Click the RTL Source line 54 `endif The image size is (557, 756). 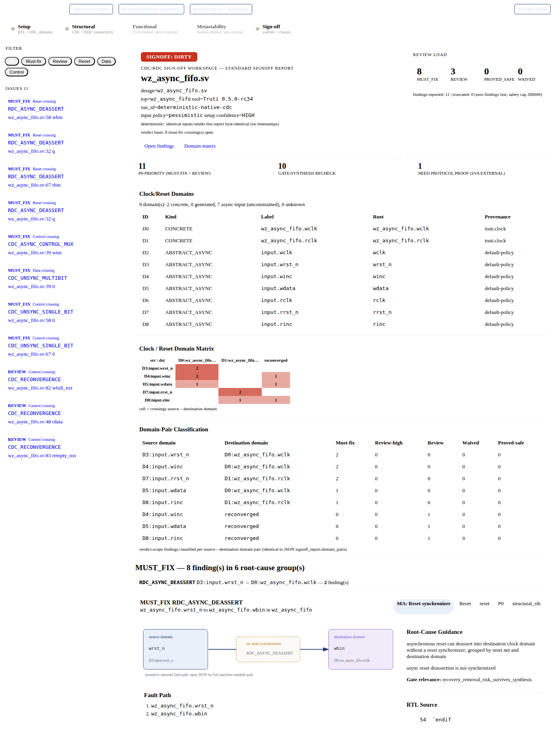point(436,720)
